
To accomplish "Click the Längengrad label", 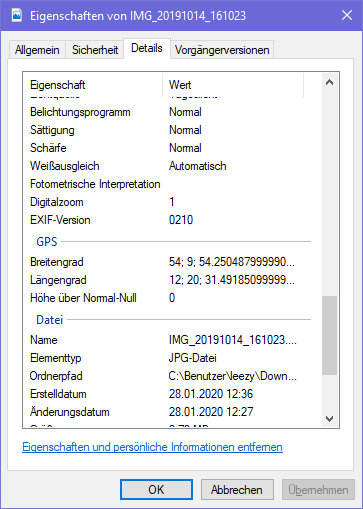I will click(x=58, y=280).
